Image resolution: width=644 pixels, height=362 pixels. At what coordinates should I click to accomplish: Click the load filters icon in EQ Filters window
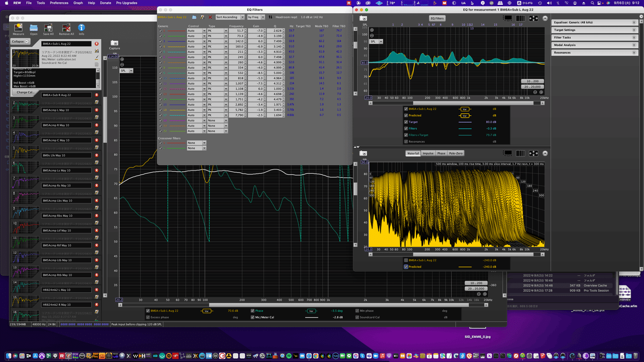[x=194, y=17]
